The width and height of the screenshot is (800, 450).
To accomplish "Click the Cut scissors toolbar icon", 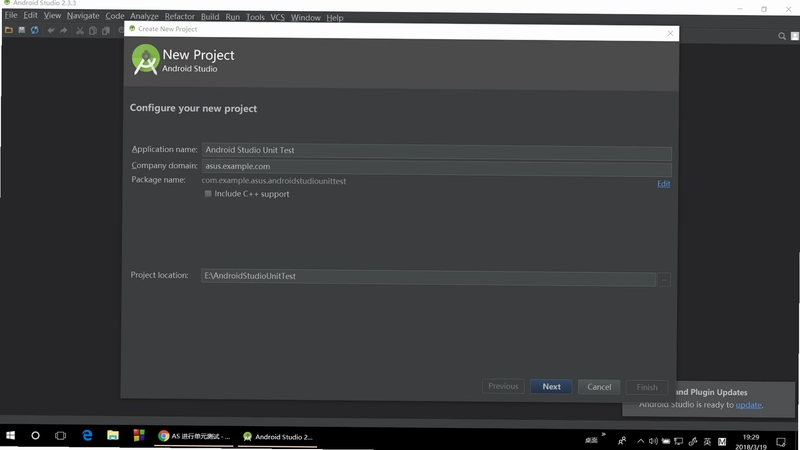I will tap(80, 31).
